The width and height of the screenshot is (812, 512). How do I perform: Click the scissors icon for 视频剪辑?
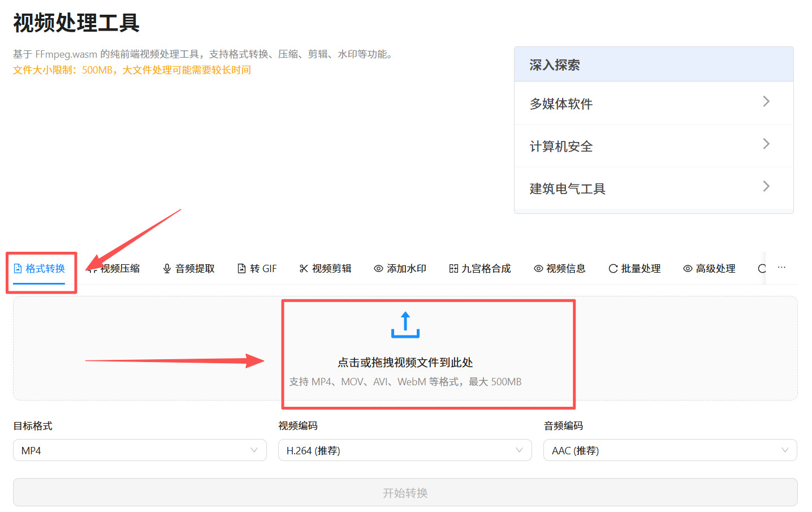pos(304,269)
